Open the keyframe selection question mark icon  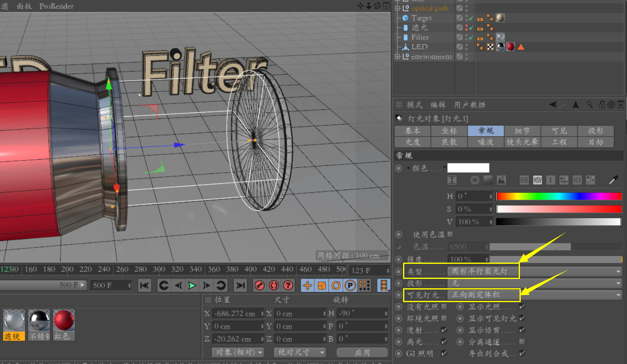[x=288, y=285]
